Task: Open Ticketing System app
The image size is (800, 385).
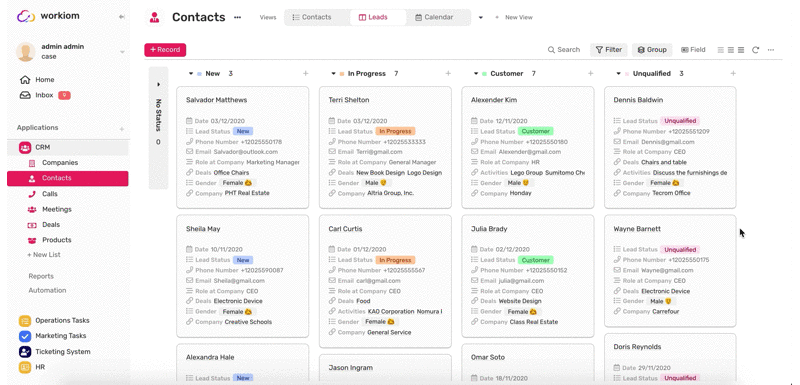Action: pyautogui.click(x=55, y=352)
